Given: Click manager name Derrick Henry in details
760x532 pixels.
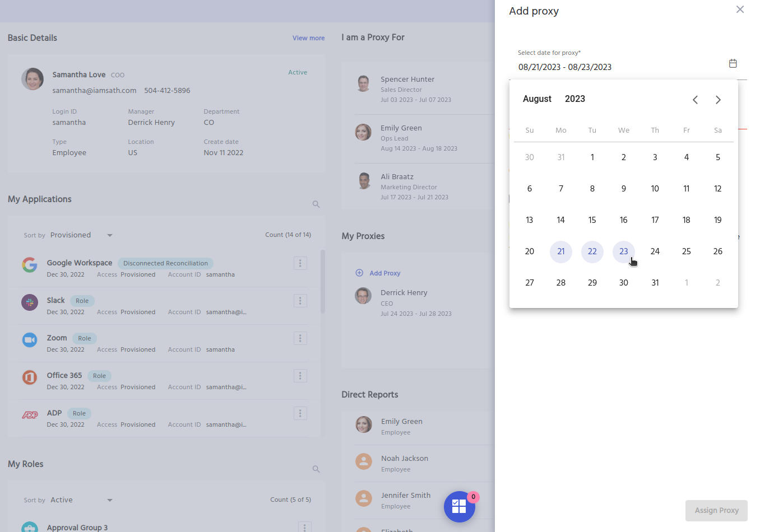Looking at the screenshot, I should [x=151, y=123].
